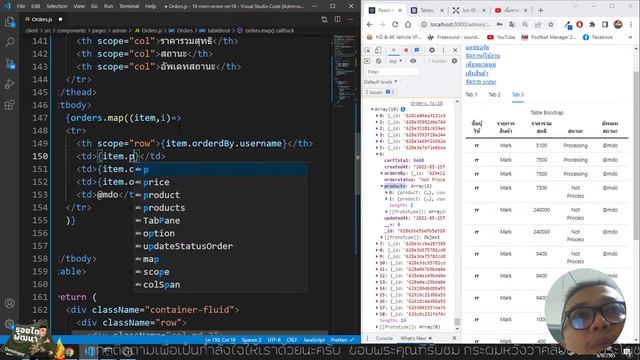The image size is (640, 360).
Task: Expand array item 10 in the console
Action: click(377, 263)
